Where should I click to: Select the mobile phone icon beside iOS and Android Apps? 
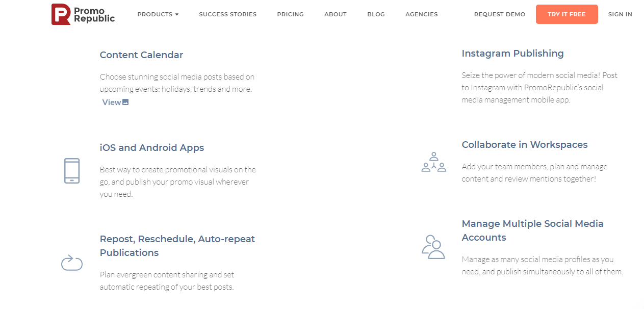(x=72, y=171)
